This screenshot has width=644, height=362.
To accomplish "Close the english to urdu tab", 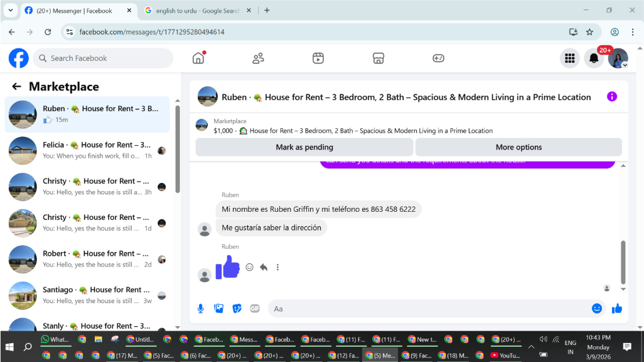I will pos(249,11).
